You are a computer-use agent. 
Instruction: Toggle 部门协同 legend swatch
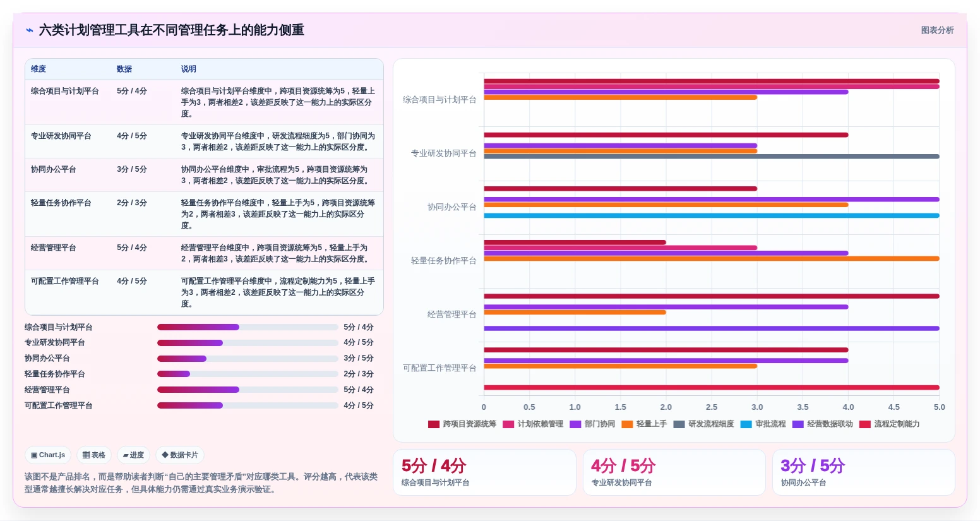(x=575, y=424)
